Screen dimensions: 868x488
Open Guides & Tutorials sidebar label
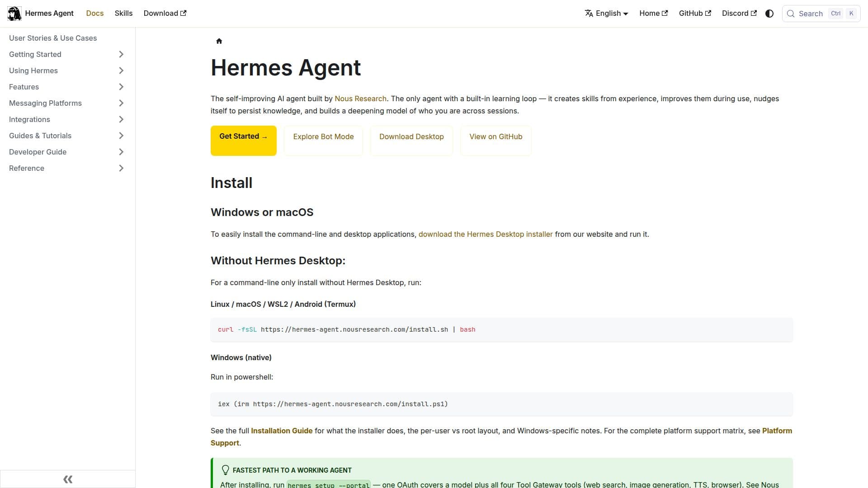[x=40, y=136]
